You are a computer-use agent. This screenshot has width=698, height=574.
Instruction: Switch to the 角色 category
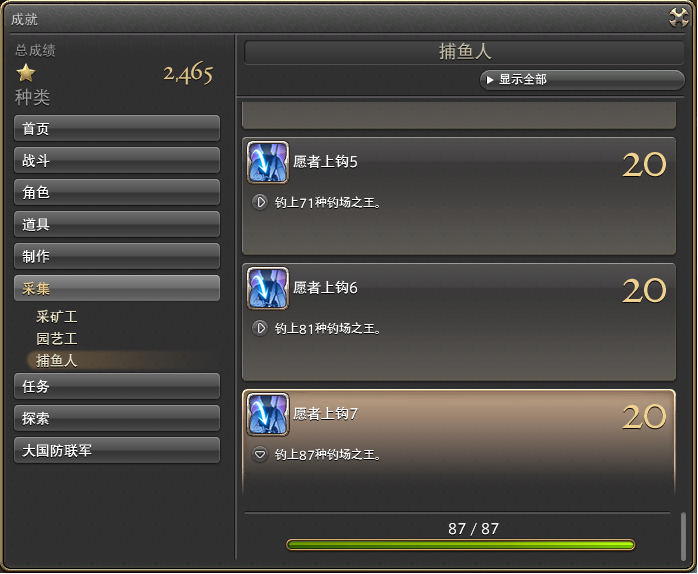(117, 192)
